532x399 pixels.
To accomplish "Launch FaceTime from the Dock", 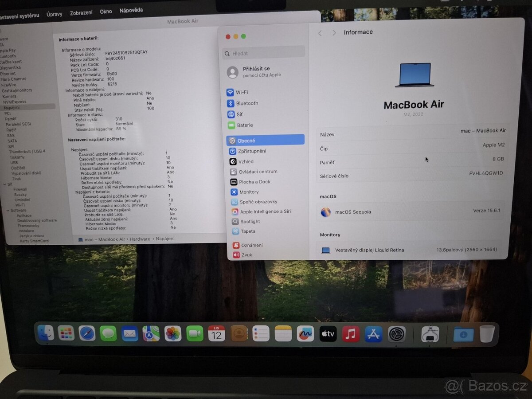I will point(195,333).
